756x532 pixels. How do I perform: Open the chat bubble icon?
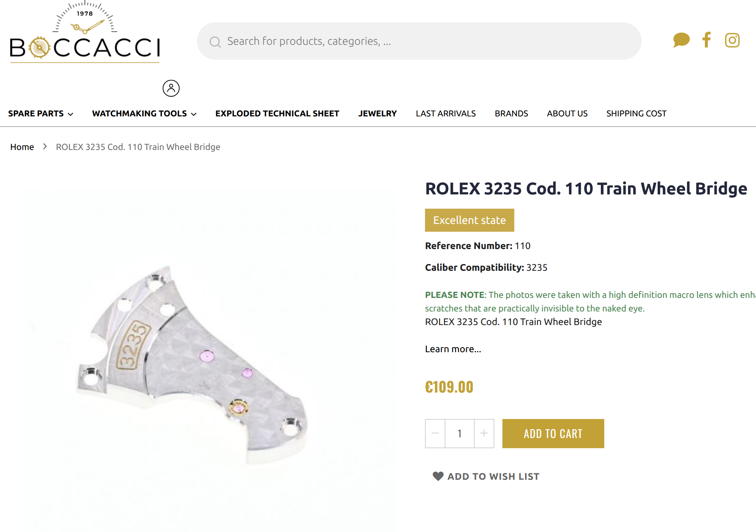coord(681,40)
